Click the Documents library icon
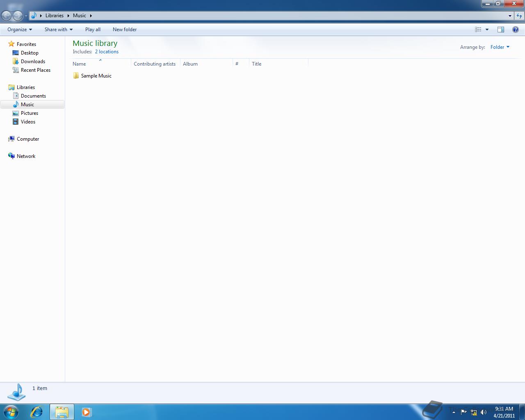The width and height of the screenshot is (525, 420). [16, 96]
